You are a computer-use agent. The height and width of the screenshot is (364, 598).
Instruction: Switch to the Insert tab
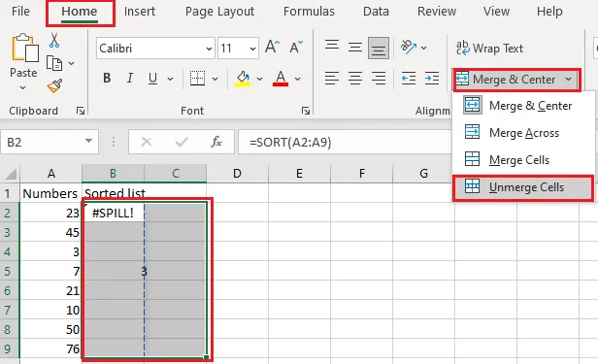point(140,12)
